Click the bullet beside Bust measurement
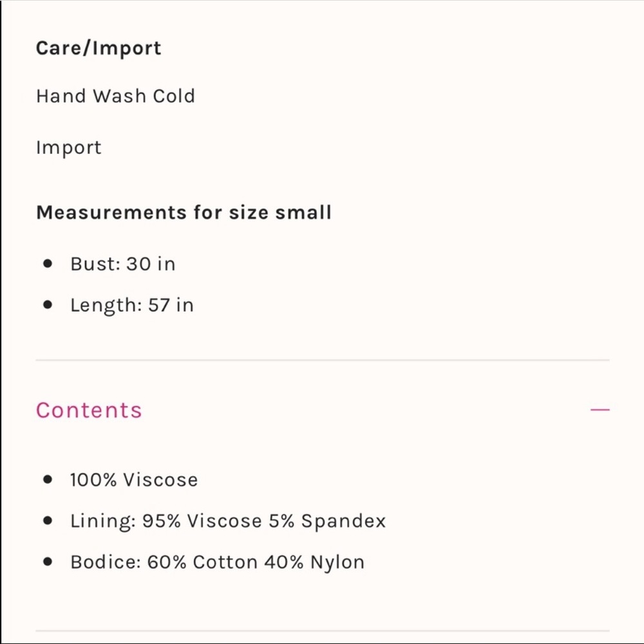This screenshot has width=644, height=644. click(x=48, y=263)
